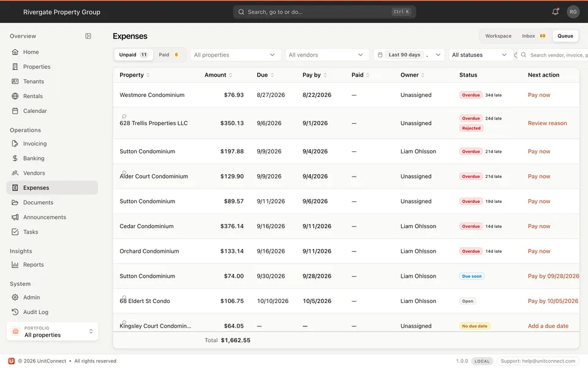Click the Tenants ID card icon

pyautogui.click(x=15, y=81)
